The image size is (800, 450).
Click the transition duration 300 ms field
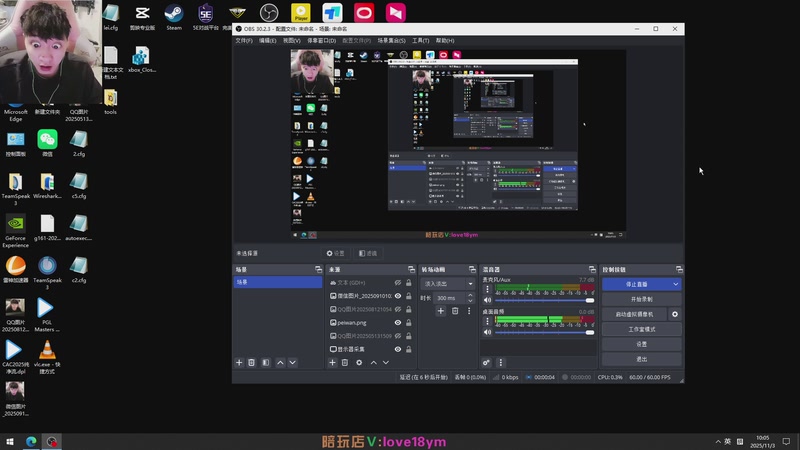click(450, 298)
